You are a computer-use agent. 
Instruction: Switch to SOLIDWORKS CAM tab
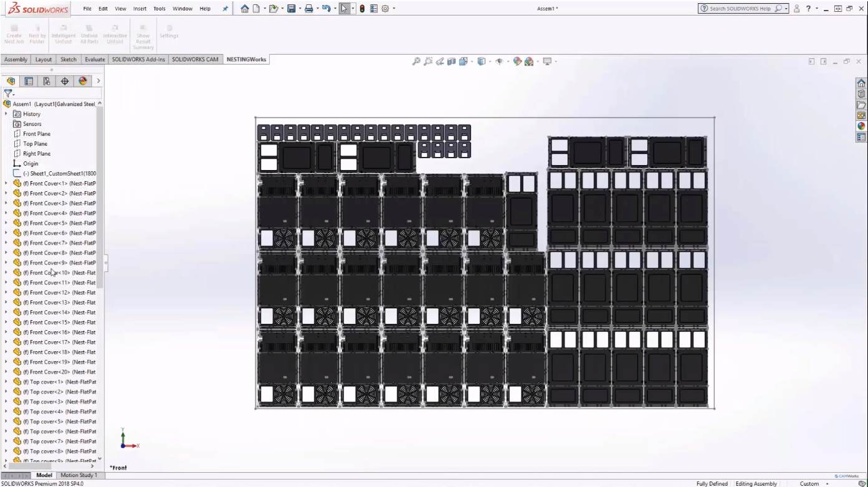pos(195,60)
